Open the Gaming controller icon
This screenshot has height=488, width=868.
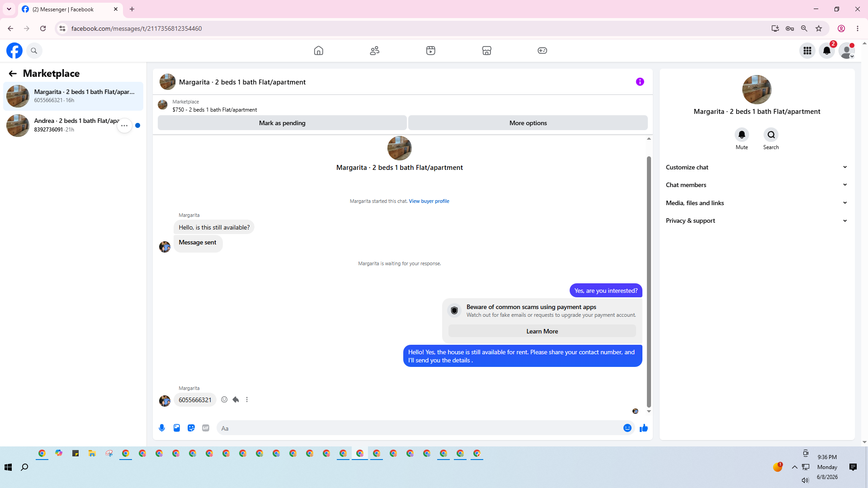click(542, 51)
